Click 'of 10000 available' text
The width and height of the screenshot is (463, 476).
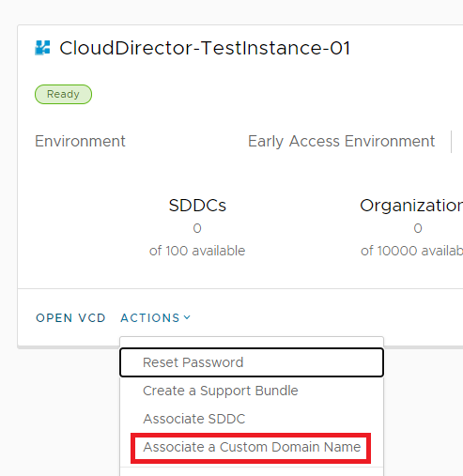click(411, 251)
